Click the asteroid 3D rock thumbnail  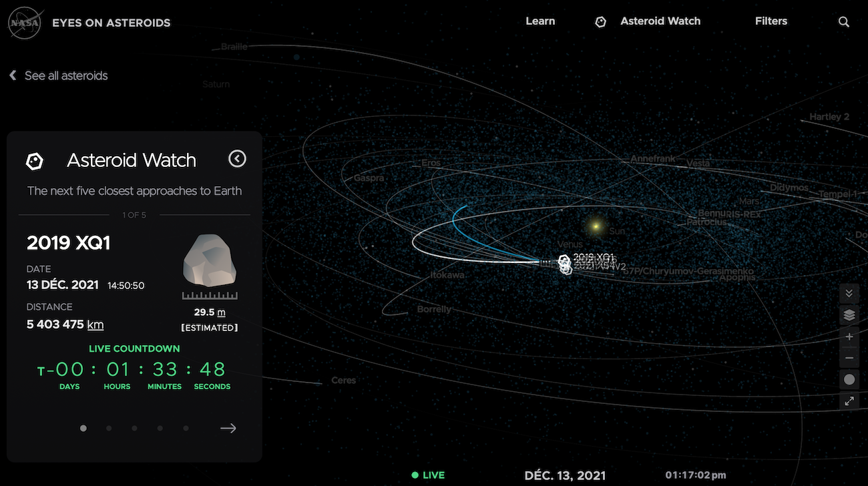(210, 260)
